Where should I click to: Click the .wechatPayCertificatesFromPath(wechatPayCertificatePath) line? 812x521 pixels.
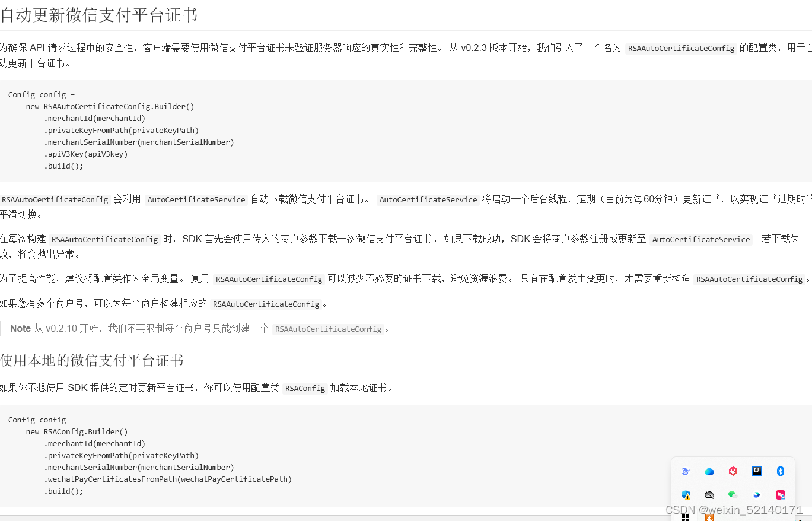(x=168, y=479)
